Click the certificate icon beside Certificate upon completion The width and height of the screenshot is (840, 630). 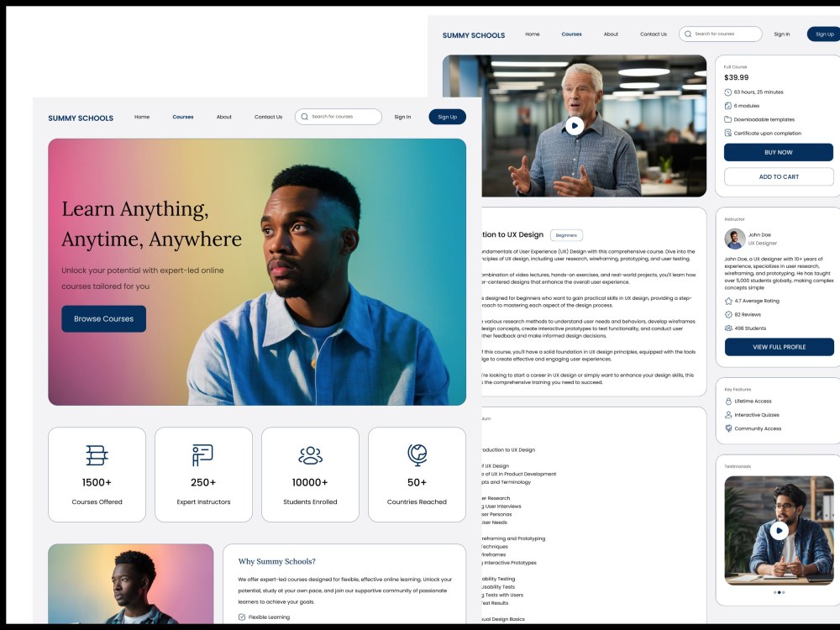(x=728, y=133)
